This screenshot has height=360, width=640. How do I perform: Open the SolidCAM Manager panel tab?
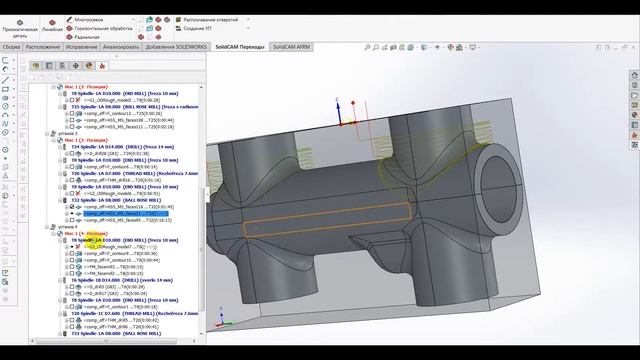point(102,66)
